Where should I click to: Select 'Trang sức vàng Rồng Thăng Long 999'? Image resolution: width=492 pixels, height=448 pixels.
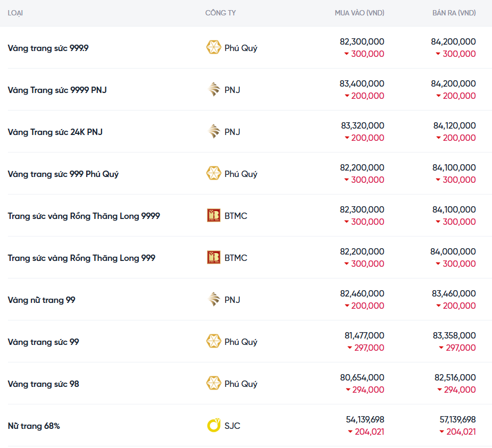coord(81,258)
